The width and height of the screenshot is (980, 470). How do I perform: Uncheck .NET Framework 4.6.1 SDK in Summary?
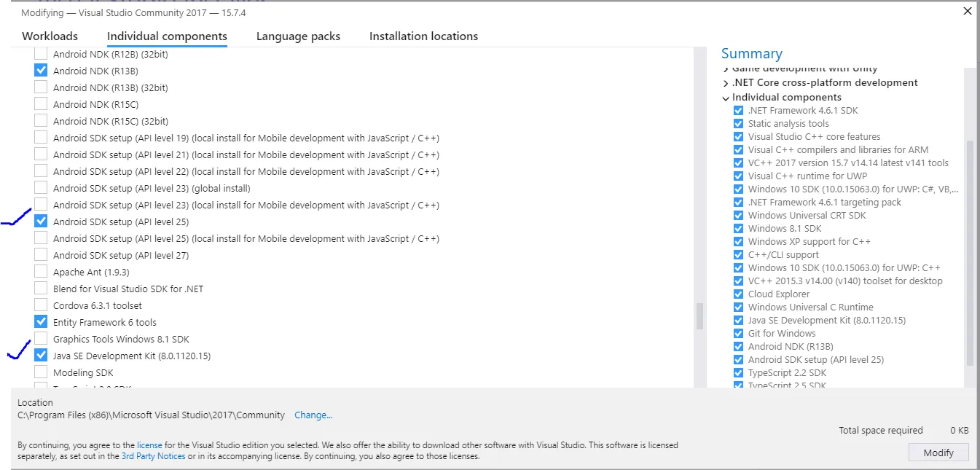click(738, 111)
